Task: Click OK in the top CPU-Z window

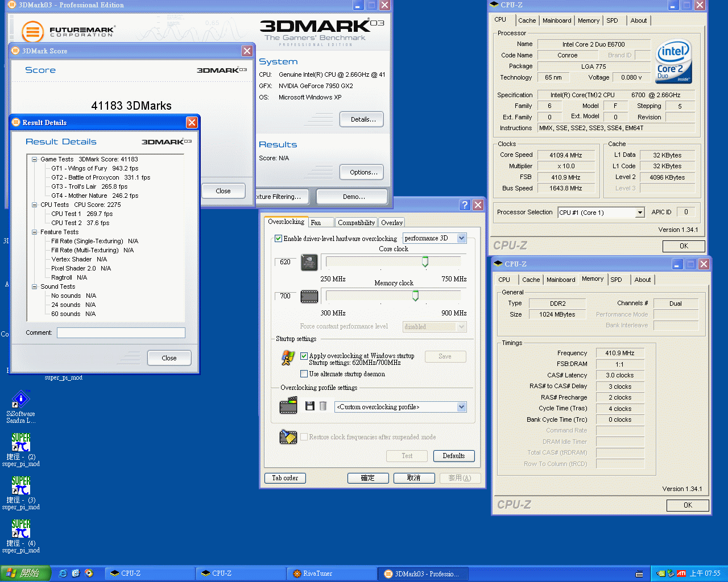Action: point(684,246)
